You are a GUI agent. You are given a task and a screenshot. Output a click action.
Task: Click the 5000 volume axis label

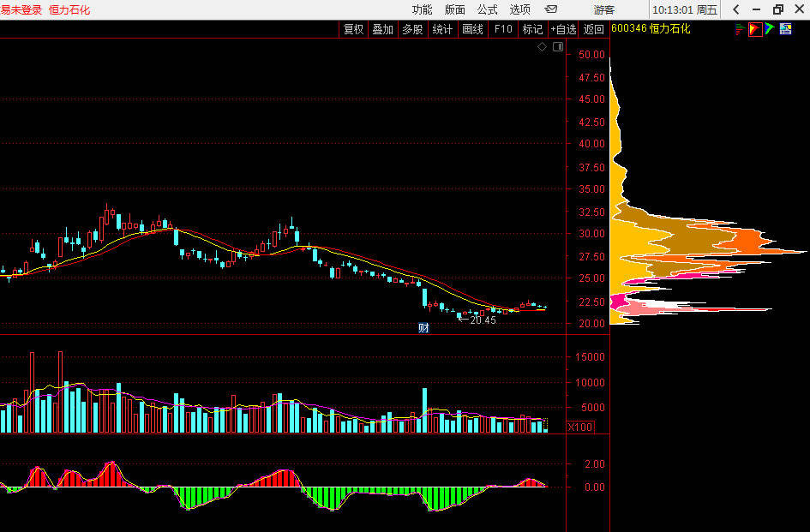[592, 408]
